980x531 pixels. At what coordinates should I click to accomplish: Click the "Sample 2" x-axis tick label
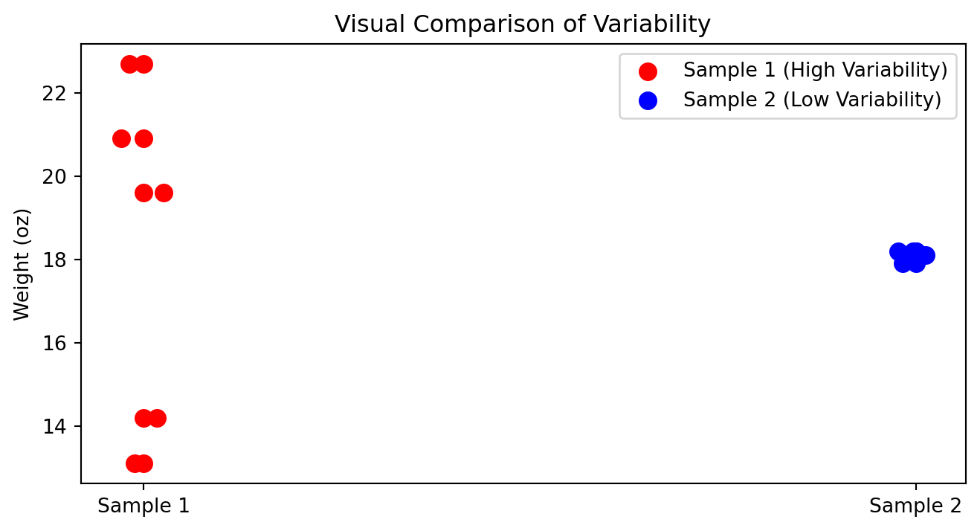pyautogui.click(x=915, y=506)
